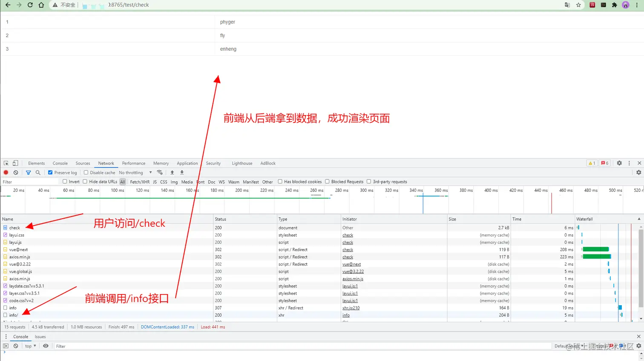Screen dimensions: 644x361
Task: Open console drawer three-dot menu
Action: [6, 337]
